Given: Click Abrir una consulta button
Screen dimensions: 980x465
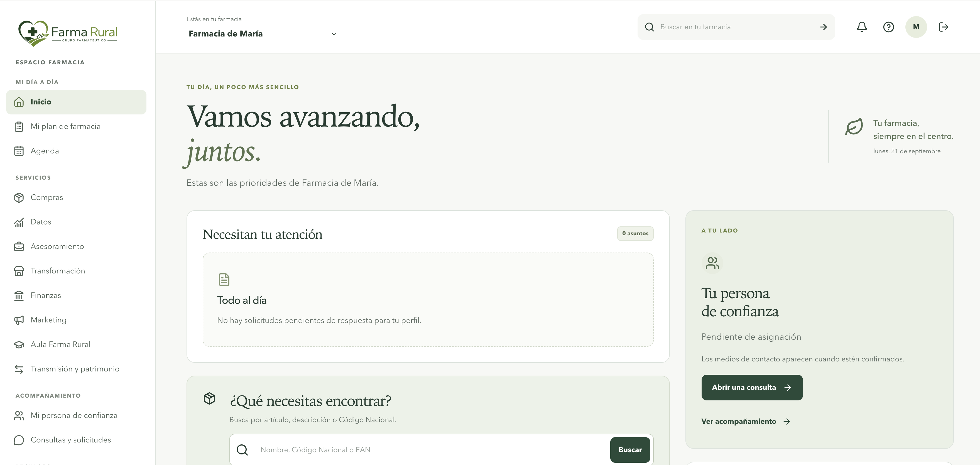Looking at the screenshot, I should [752, 387].
